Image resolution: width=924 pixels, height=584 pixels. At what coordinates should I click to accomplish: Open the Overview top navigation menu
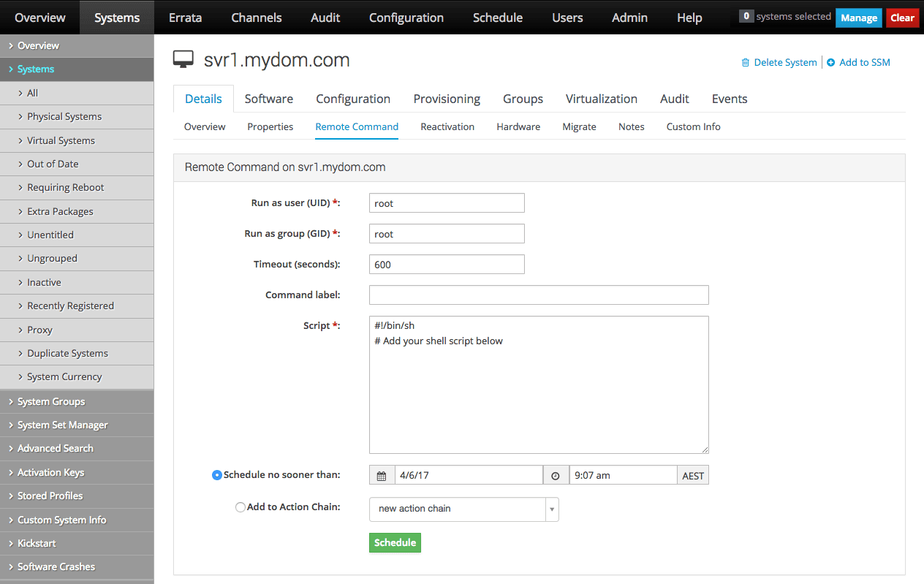point(39,18)
